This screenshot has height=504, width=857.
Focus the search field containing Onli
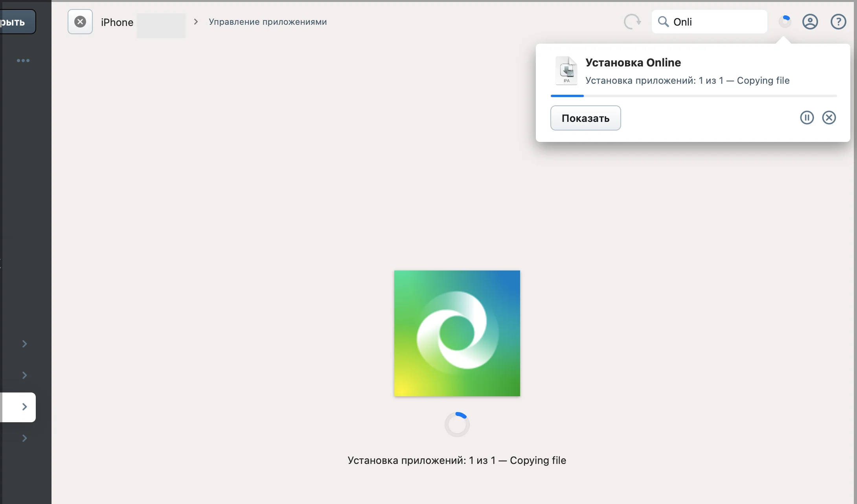coord(709,22)
